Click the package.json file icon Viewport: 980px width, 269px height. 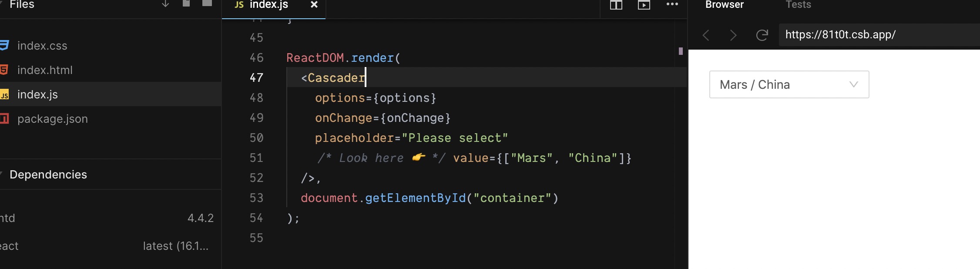pyautogui.click(x=5, y=118)
